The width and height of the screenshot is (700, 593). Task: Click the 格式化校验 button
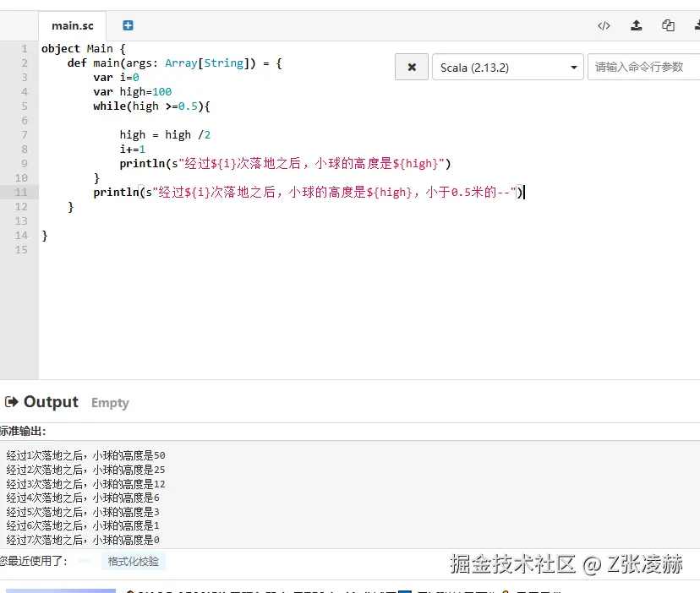133,561
